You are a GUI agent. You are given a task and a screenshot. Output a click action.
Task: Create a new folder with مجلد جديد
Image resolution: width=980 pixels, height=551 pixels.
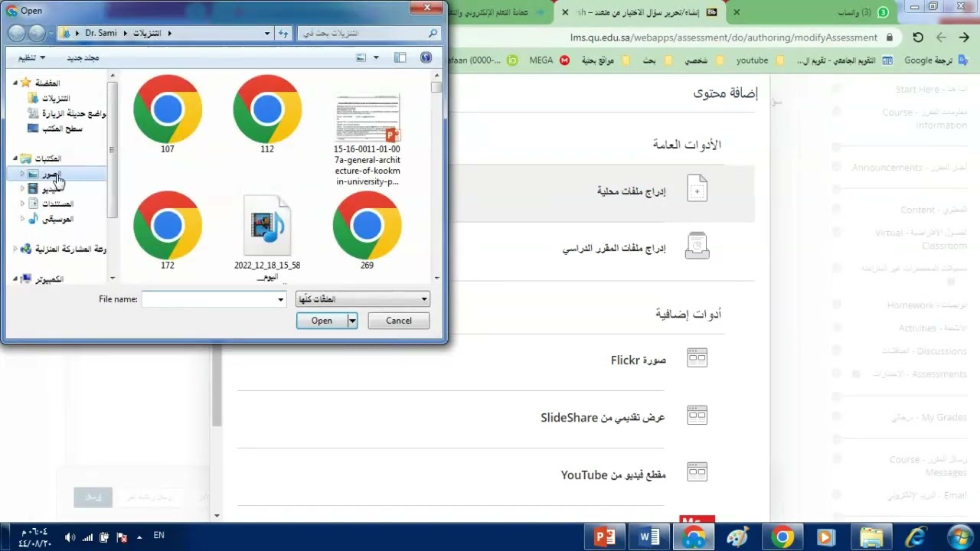coord(83,58)
